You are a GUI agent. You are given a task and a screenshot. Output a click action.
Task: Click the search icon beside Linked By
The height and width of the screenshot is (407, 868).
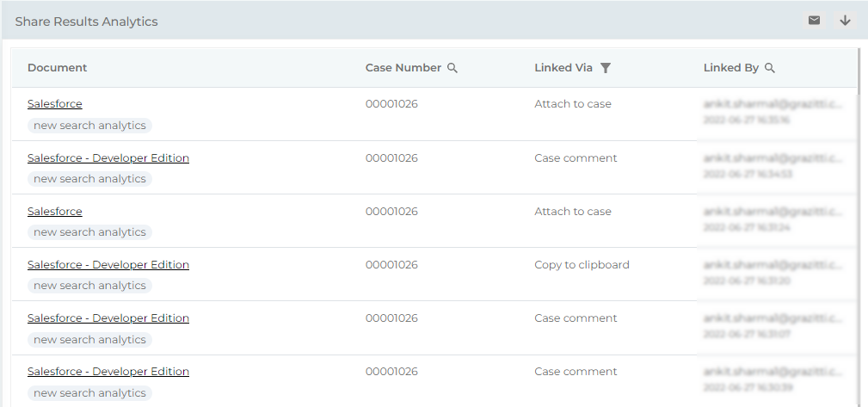click(x=770, y=68)
